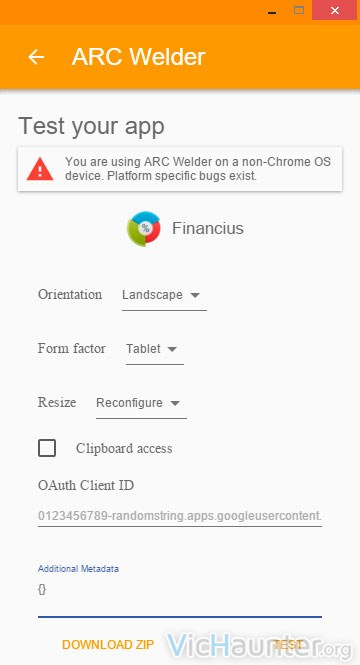The image size is (360, 665).
Task: Tick the Clipboard access checkbox
Action: 47,448
